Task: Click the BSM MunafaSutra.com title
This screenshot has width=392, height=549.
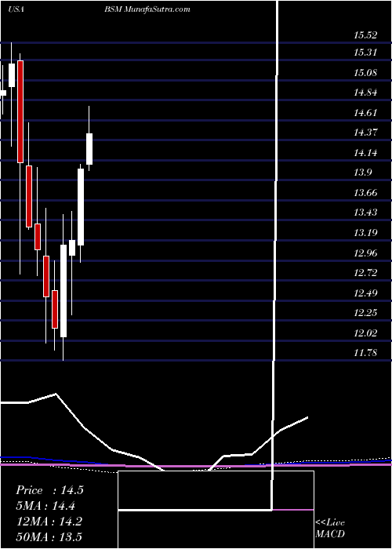Action: (x=147, y=9)
